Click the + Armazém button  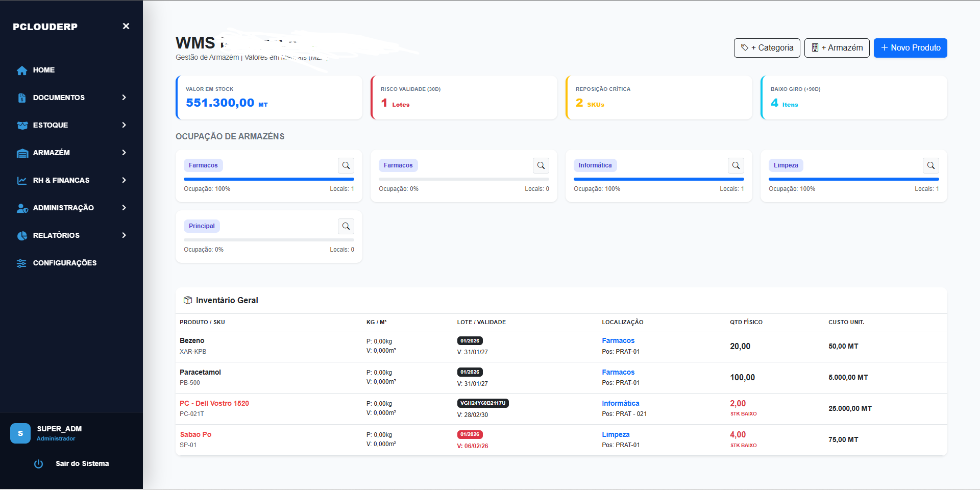[837, 48]
